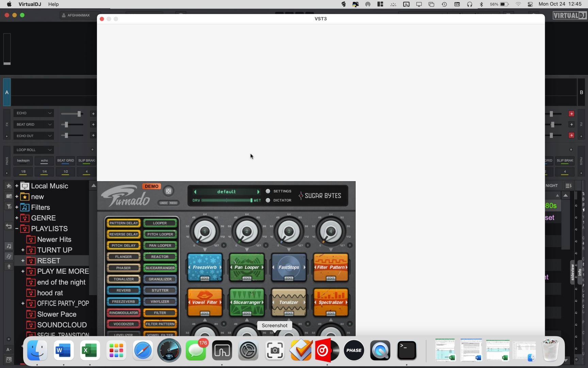Viewport: 588px width, 368px height.
Task: Click the Bluetooth icon in menu bar
Action: point(481,4)
